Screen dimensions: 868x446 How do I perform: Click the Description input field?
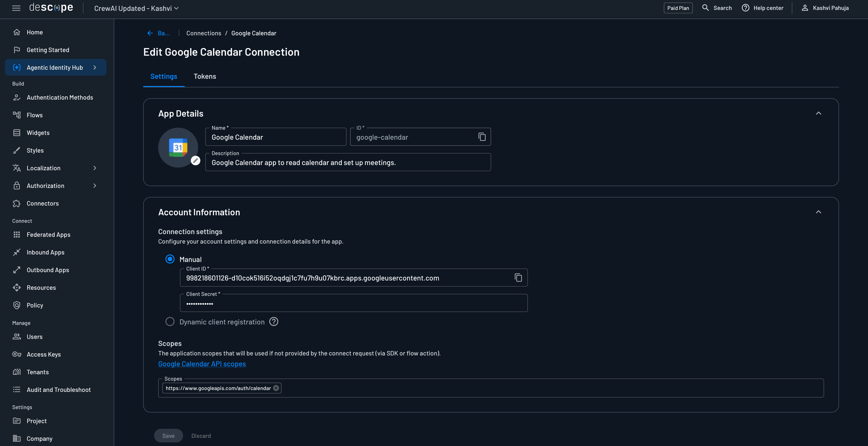pyautogui.click(x=348, y=162)
